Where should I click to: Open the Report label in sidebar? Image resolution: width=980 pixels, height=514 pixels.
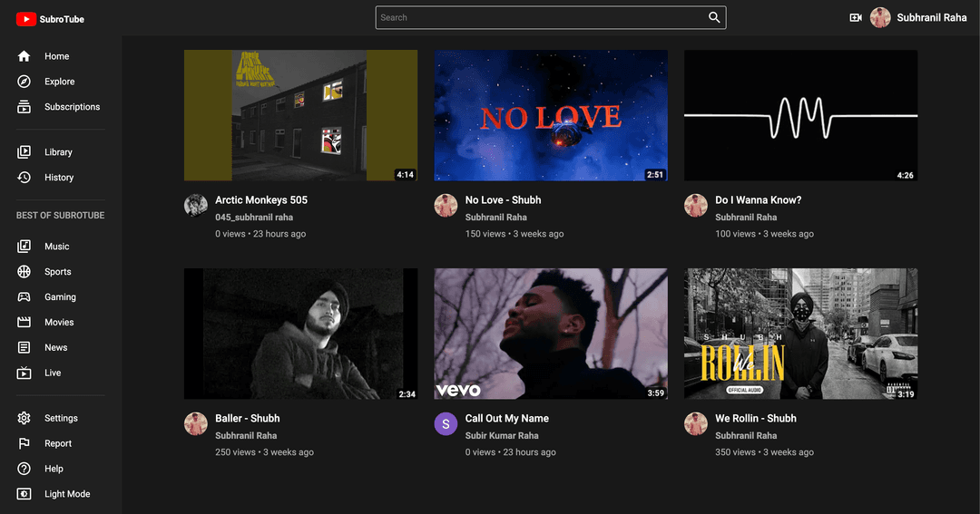point(58,443)
